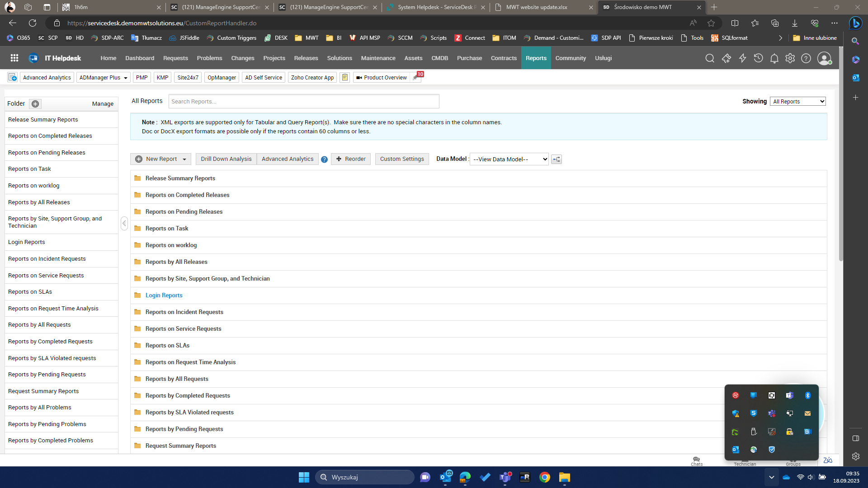Click the help question mark in header

806,58
